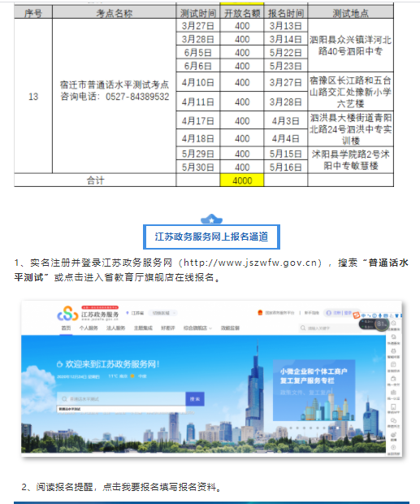Click the 4月10日 test date cell
The image size is (420, 504).
click(197, 82)
